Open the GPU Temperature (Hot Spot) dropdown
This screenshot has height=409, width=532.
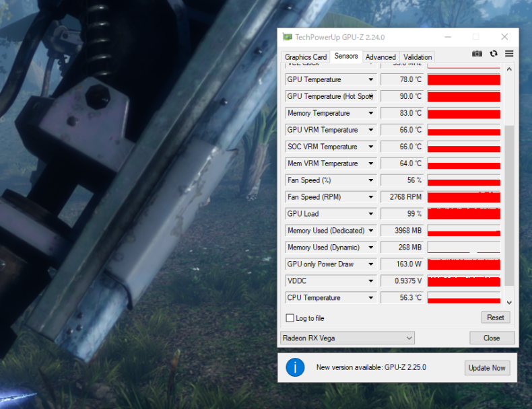[371, 96]
